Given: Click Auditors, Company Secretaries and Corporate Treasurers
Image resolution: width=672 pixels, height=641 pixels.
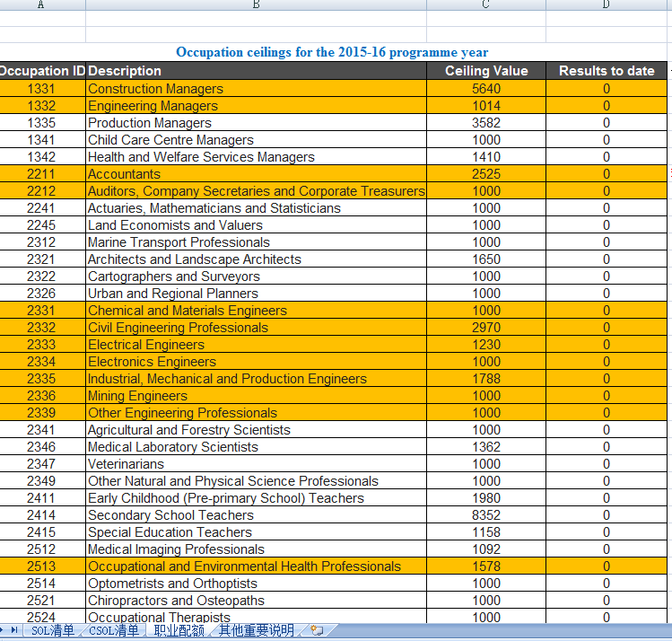Looking at the screenshot, I should [x=256, y=191].
